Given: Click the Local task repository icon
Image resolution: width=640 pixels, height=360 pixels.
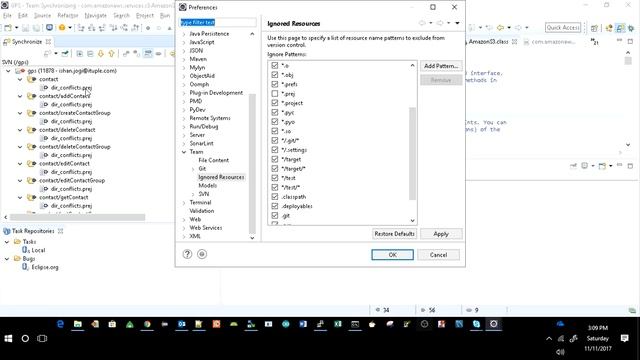Looking at the screenshot, I should (x=26, y=250).
